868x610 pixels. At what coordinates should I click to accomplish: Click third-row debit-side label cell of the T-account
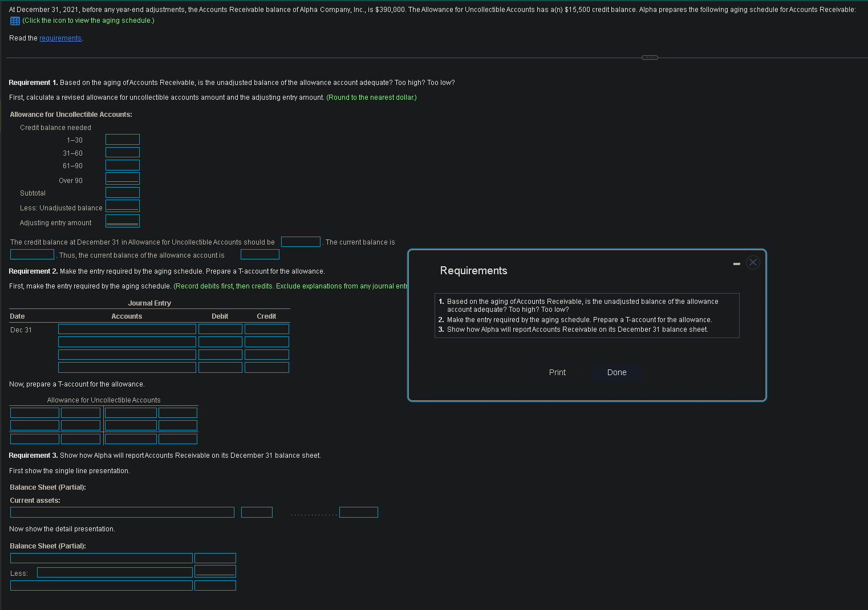(35, 439)
